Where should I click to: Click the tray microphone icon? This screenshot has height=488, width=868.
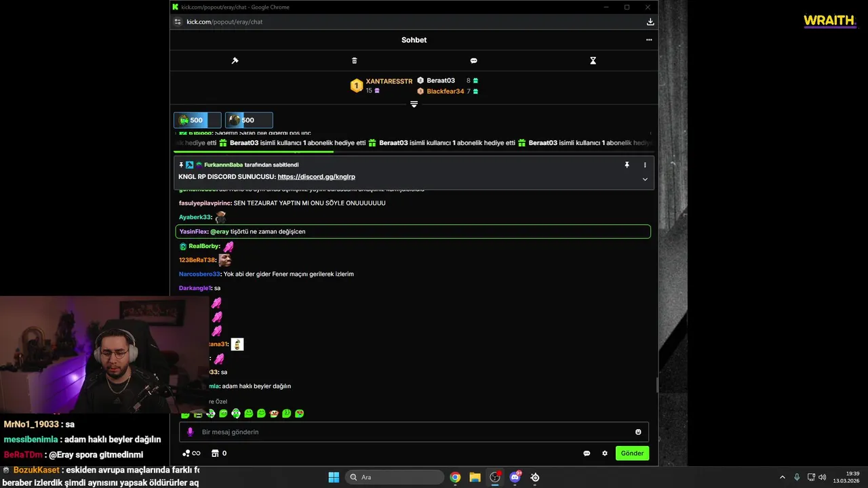click(797, 477)
